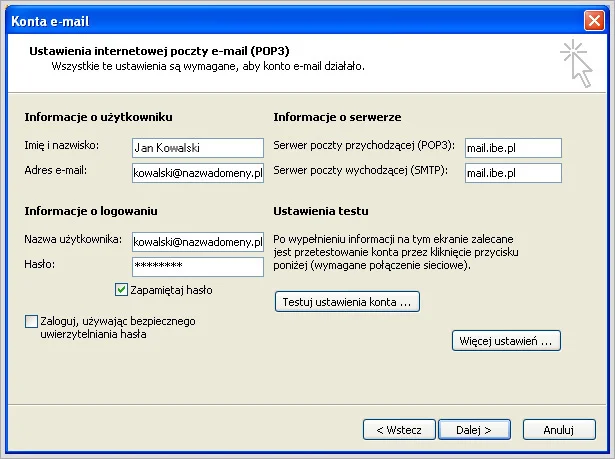The height and width of the screenshot is (459, 615).
Task: Click the Ustawienia testu heading
Action: tap(320, 212)
